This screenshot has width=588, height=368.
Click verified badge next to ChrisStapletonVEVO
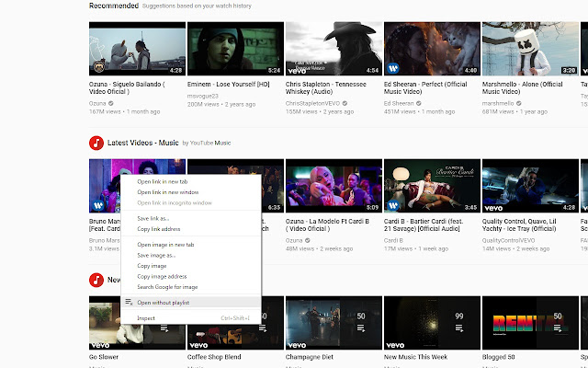tap(345, 103)
